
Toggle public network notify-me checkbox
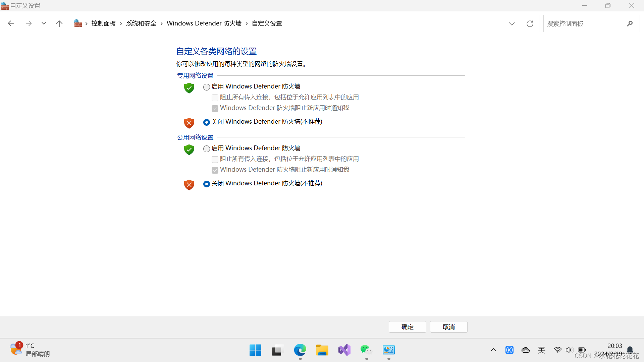tap(215, 170)
